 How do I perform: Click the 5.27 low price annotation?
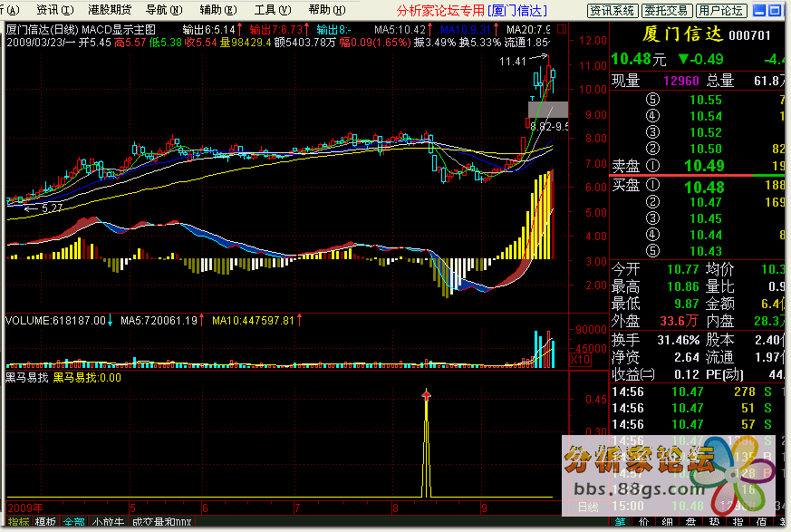click(x=52, y=208)
